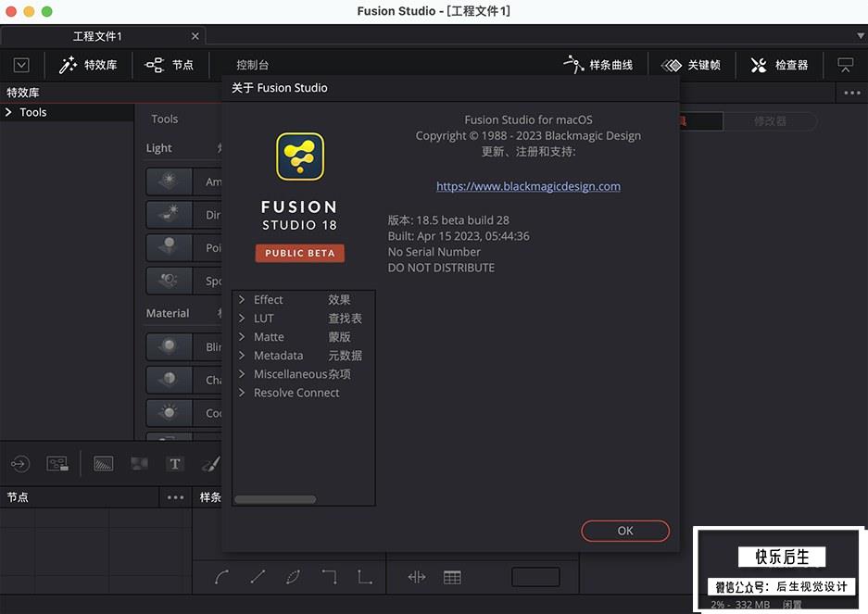This screenshot has height=614, width=868.
Task: Click the step-out spline icon
Action: click(365, 578)
